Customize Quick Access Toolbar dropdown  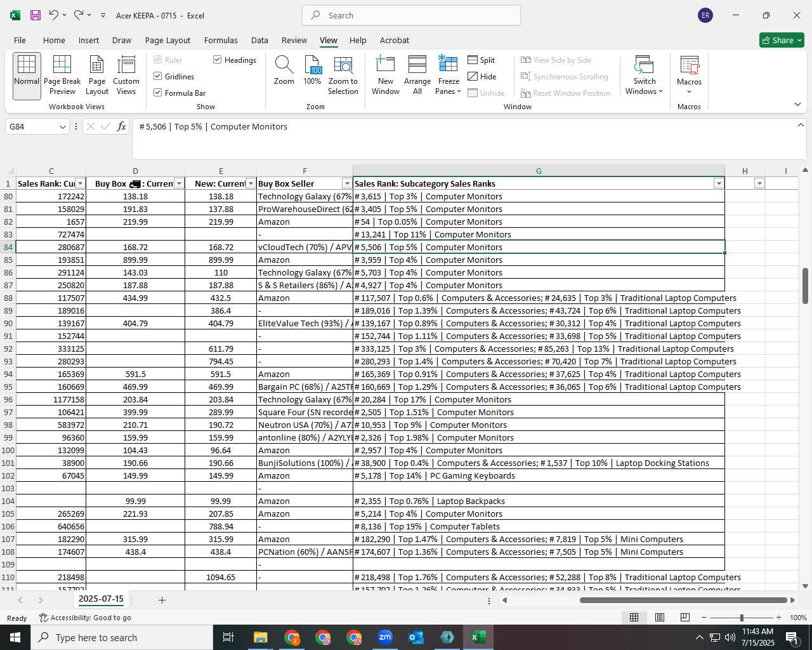point(103,15)
